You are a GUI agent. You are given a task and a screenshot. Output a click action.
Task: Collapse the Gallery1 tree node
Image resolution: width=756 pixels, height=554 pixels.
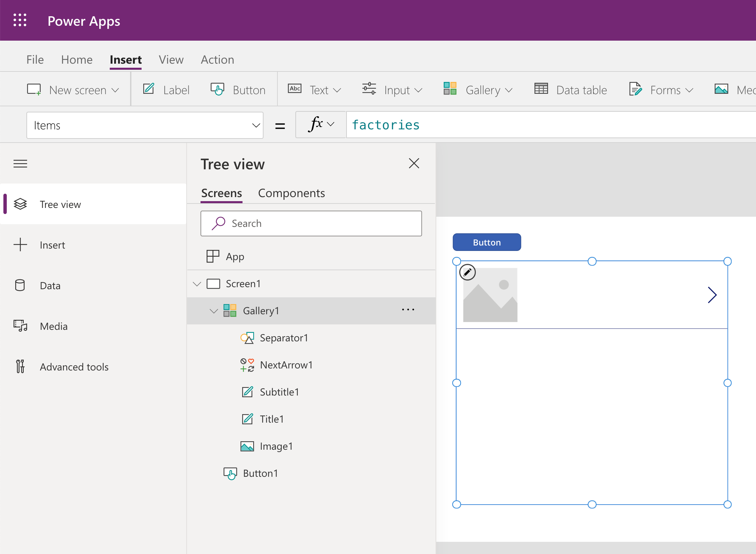tap(214, 311)
